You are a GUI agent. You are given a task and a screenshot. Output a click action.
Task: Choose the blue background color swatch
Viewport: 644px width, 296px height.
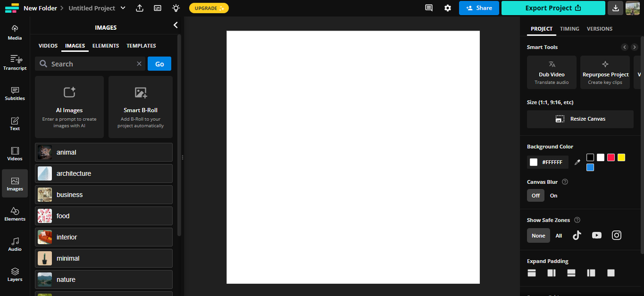[x=590, y=168]
